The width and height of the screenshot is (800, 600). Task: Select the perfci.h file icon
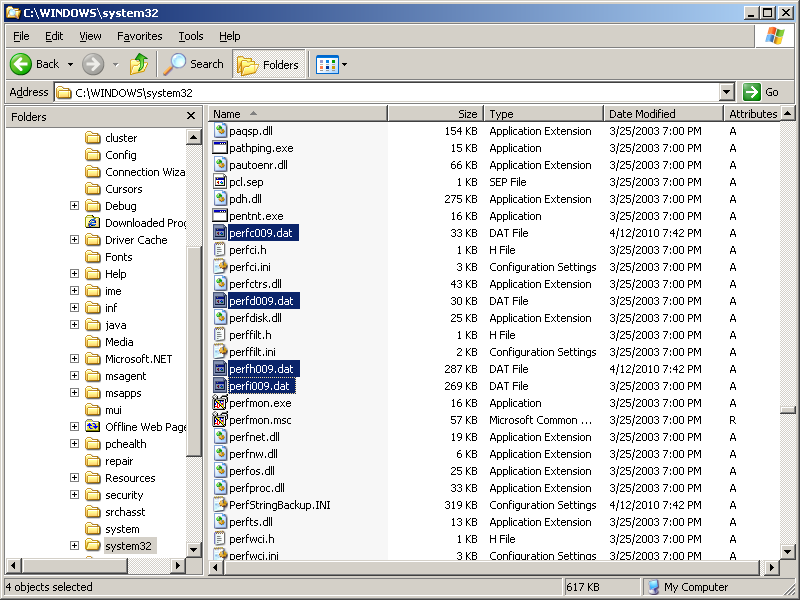(220, 250)
